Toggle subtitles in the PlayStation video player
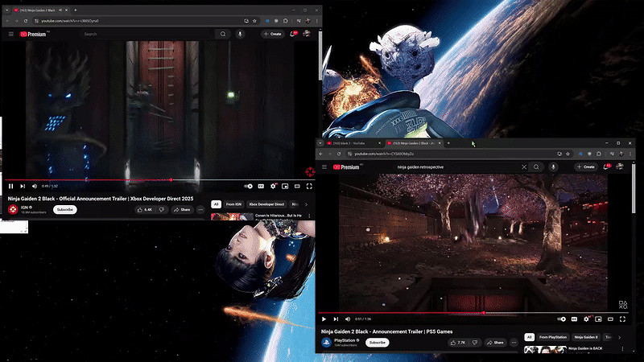Image resolution: width=644 pixels, height=362 pixels. [575, 319]
